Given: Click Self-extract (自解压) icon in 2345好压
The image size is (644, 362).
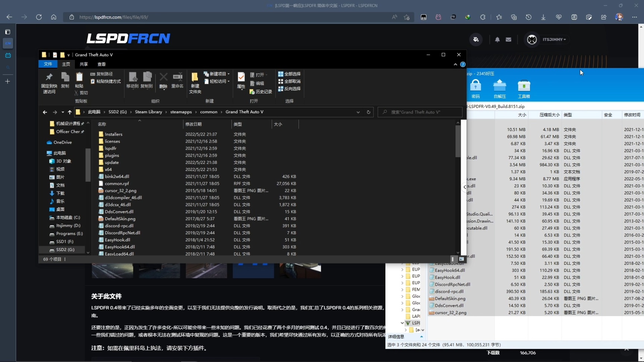Looking at the screenshot, I should tap(500, 89).
